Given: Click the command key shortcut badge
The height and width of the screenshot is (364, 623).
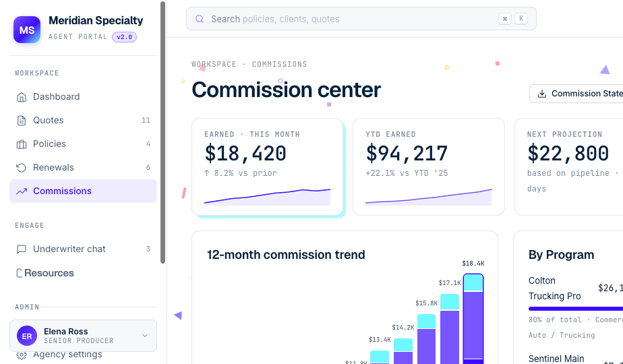Looking at the screenshot, I should point(504,19).
